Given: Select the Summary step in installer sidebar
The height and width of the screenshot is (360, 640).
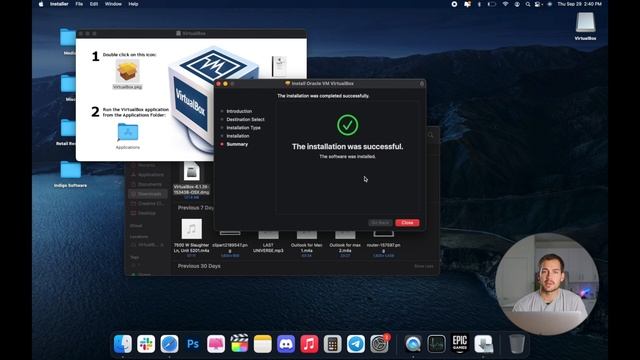Looking at the screenshot, I should point(237,144).
